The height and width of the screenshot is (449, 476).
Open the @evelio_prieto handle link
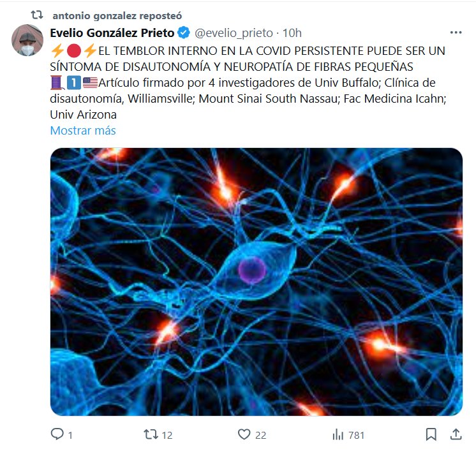click(234, 33)
